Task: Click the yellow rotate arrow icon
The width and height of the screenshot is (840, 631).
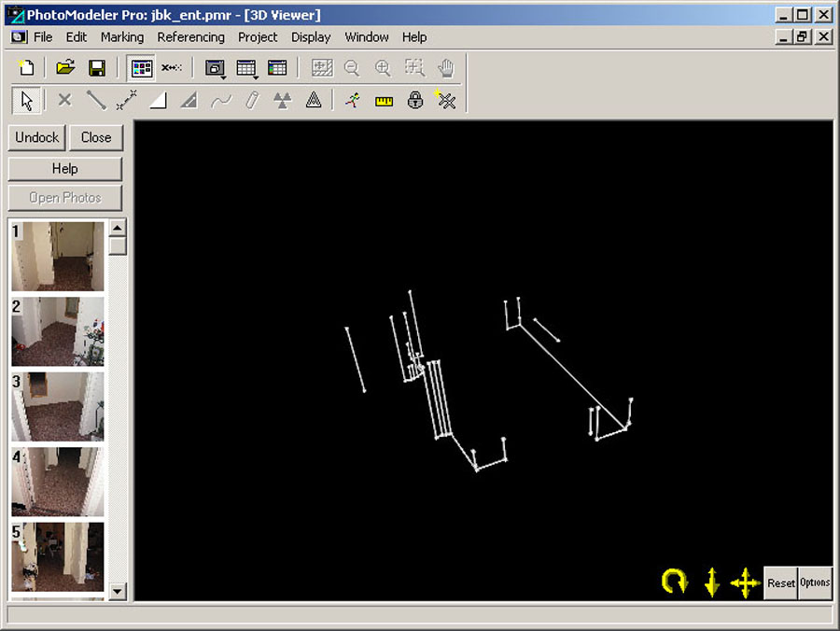Action: 674,582
